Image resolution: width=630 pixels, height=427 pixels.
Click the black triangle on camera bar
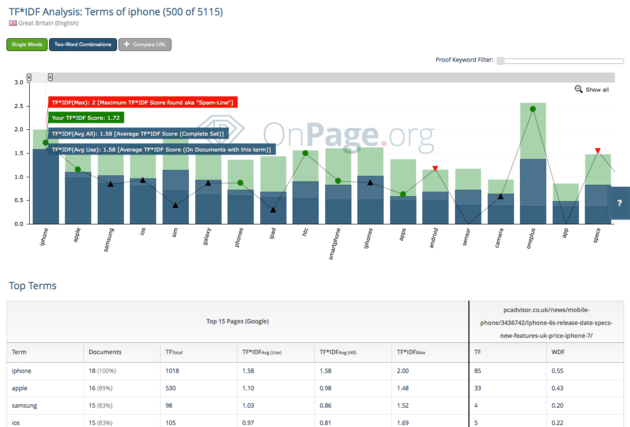click(x=501, y=196)
